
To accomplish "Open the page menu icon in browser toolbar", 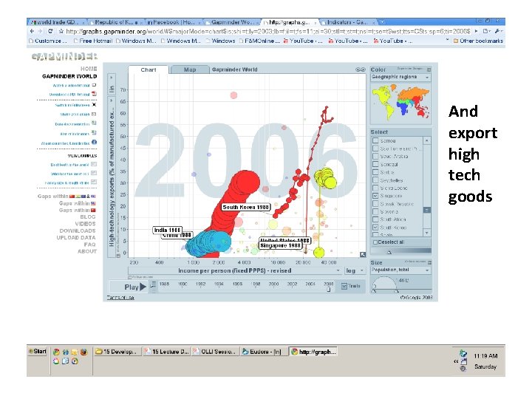I will tap(486, 31).
